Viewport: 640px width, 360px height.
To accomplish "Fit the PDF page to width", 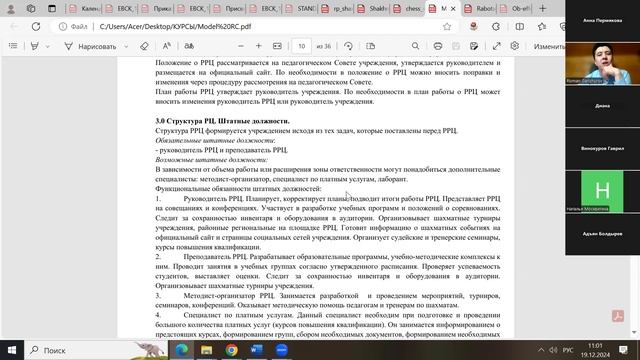I will point(277,46).
